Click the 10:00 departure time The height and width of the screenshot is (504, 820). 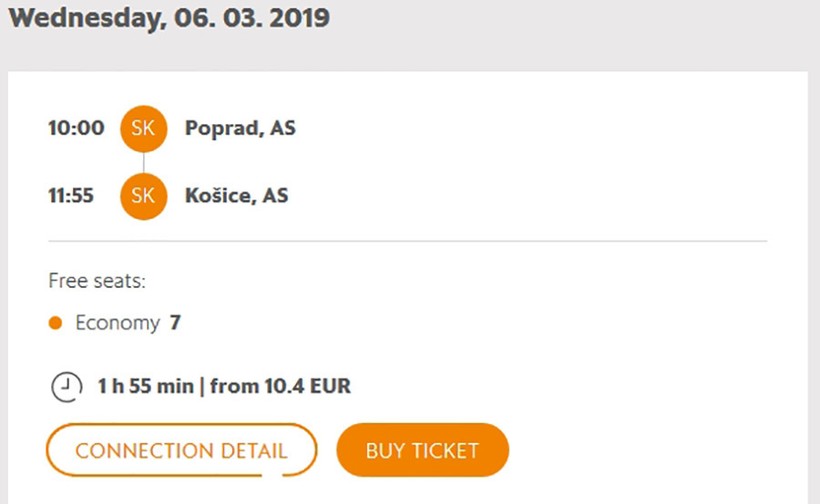[76, 129]
